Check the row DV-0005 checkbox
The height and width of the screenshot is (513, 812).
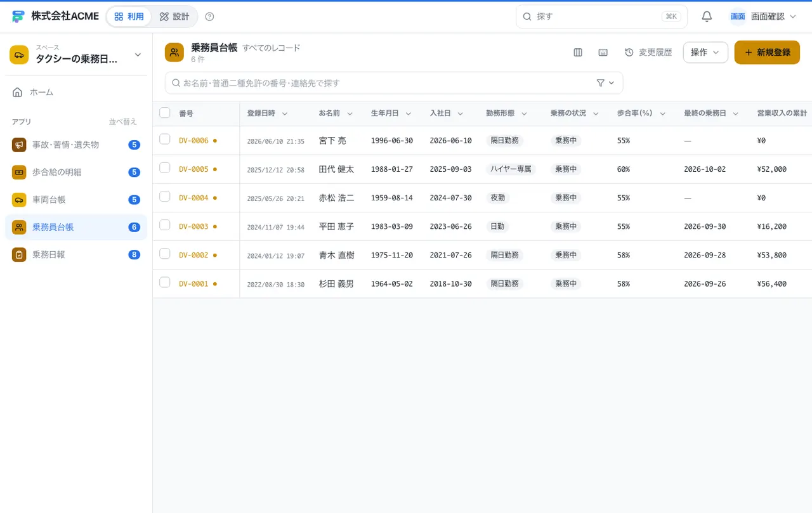(165, 167)
